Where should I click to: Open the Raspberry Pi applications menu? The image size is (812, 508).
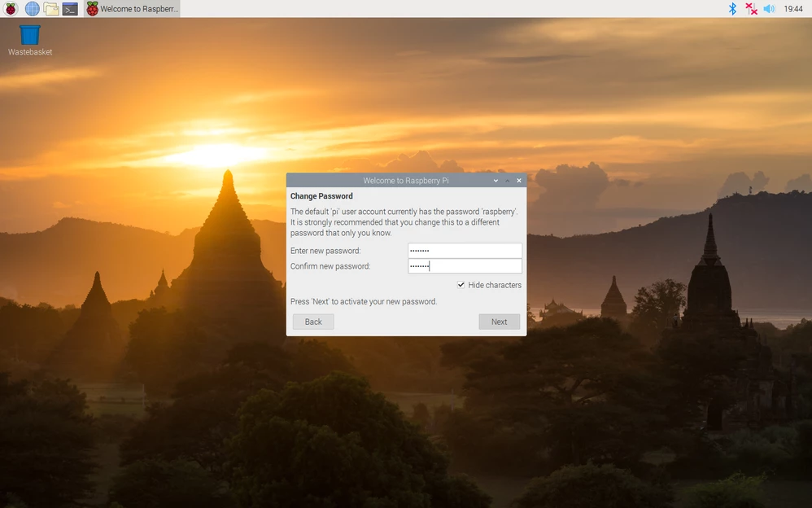[x=10, y=8]
